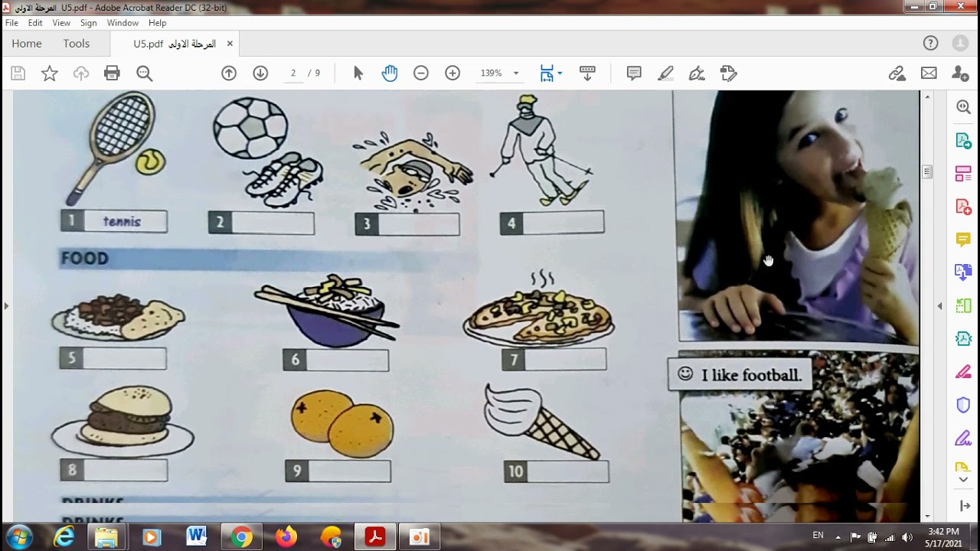Open Microsoft Word from the taskbar
The width and height of the screenshot is (980, 551).
click(x=197, y=537)
